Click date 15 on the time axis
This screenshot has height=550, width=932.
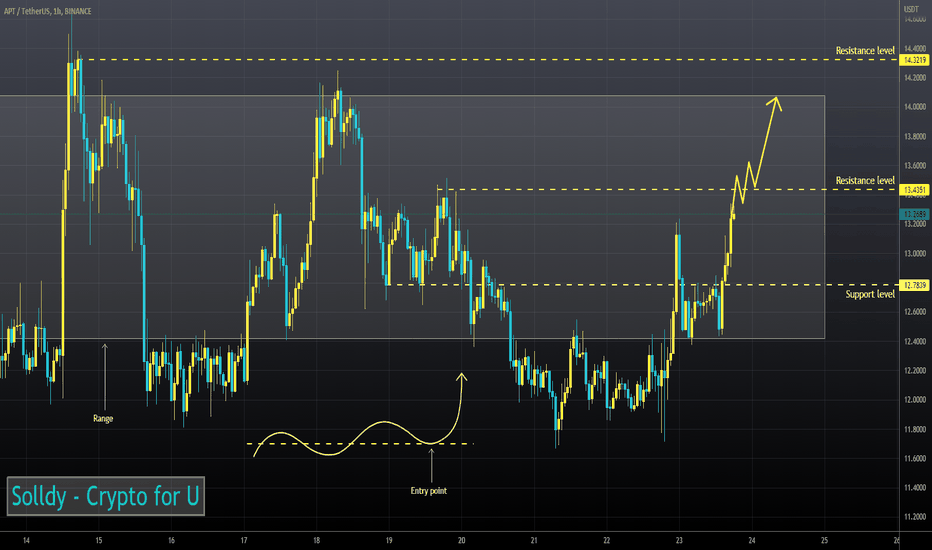click(x=99, y=540)
